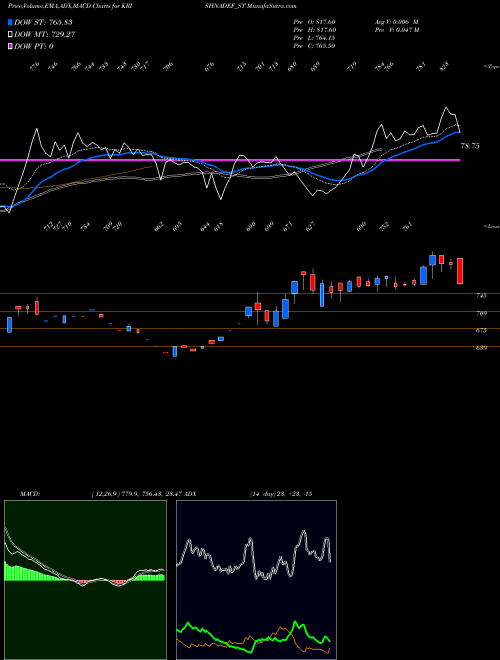
Task: Click the 615 low label below the line chart
Action: 218,227
